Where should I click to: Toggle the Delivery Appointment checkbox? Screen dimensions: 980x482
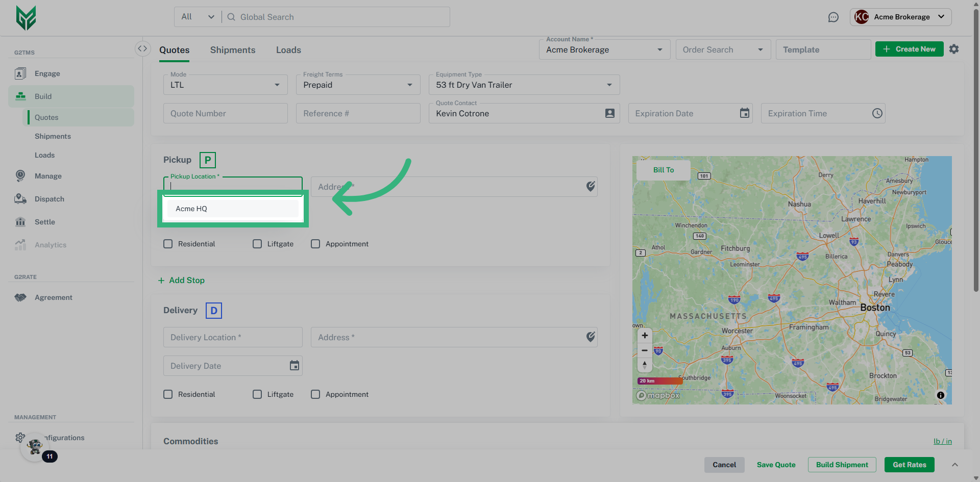click(x=315, y=394)
